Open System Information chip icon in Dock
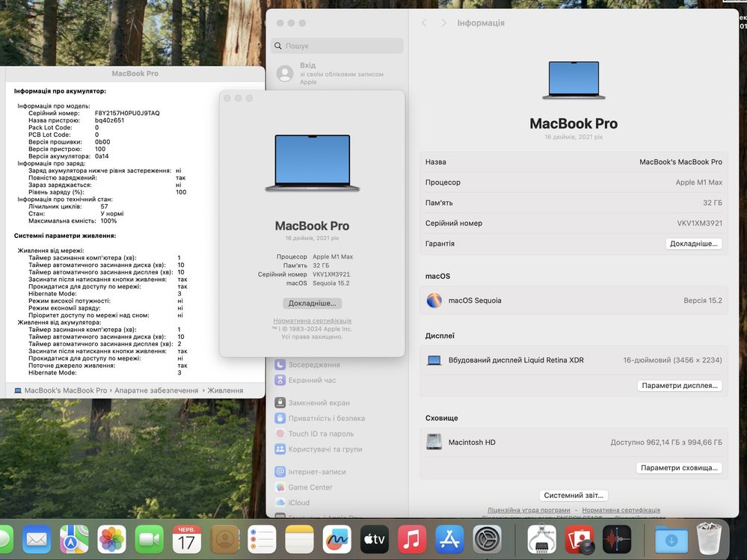This screenshot has width=747, height=560. click(541, 540)
